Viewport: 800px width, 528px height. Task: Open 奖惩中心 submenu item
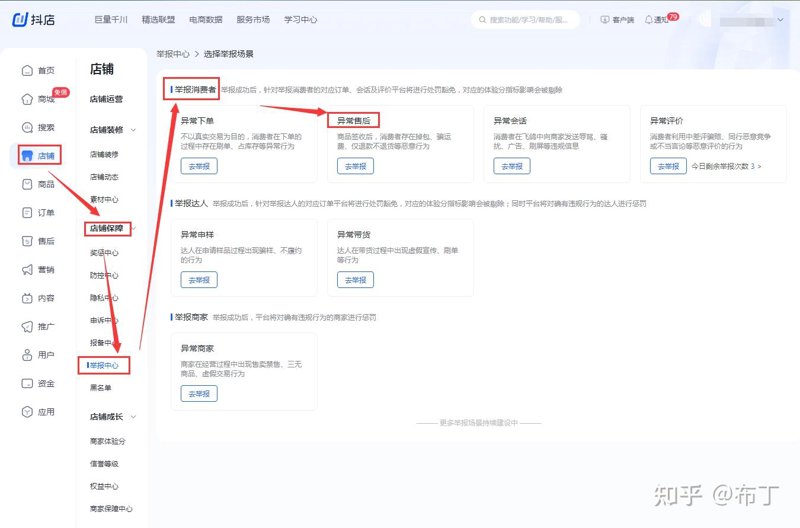coord(104,253)
